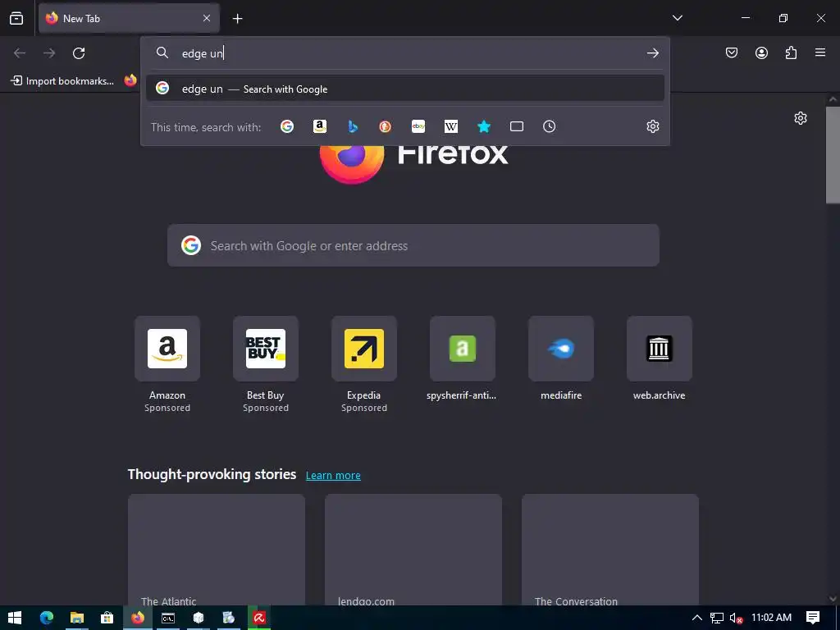The width and height of the screenshot is (840, 630).
Task: Open the Extensions puzzle icon
Action: [x=791, y=52]
